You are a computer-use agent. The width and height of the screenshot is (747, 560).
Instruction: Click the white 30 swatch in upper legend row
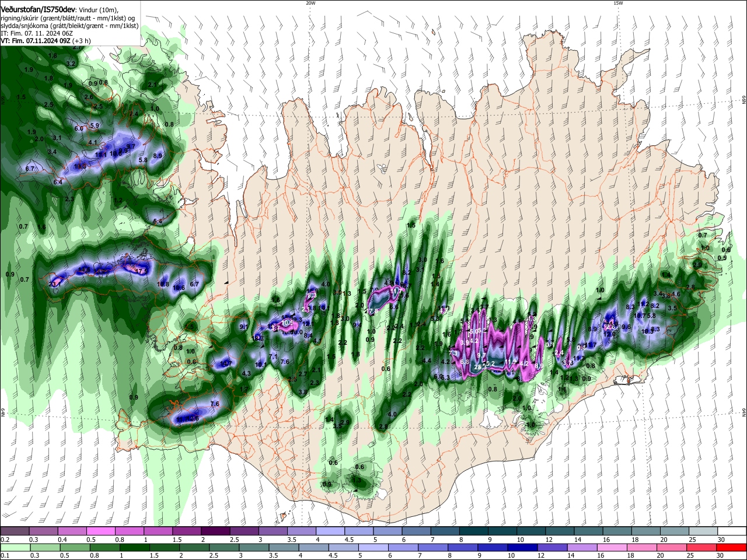coord(732,531)
